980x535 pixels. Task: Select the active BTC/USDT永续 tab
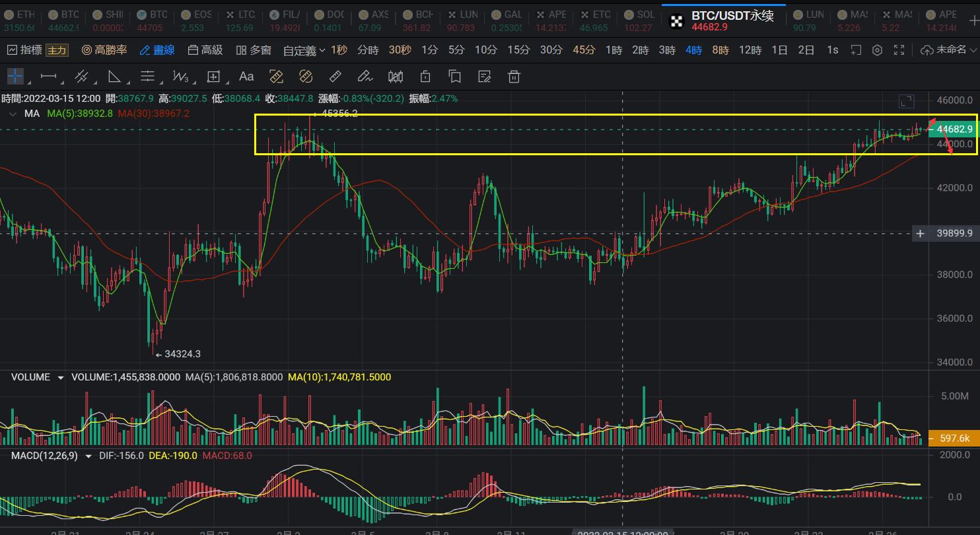pos(724,20)
